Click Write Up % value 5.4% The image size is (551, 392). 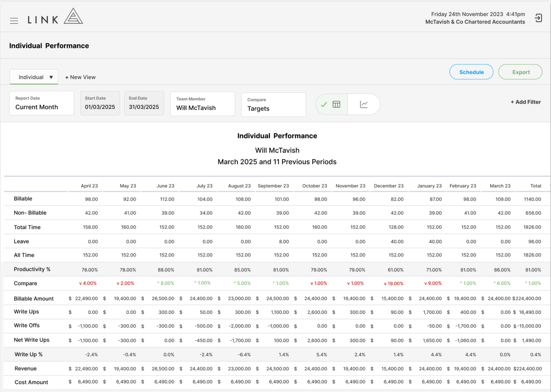(x=321, y=355)
